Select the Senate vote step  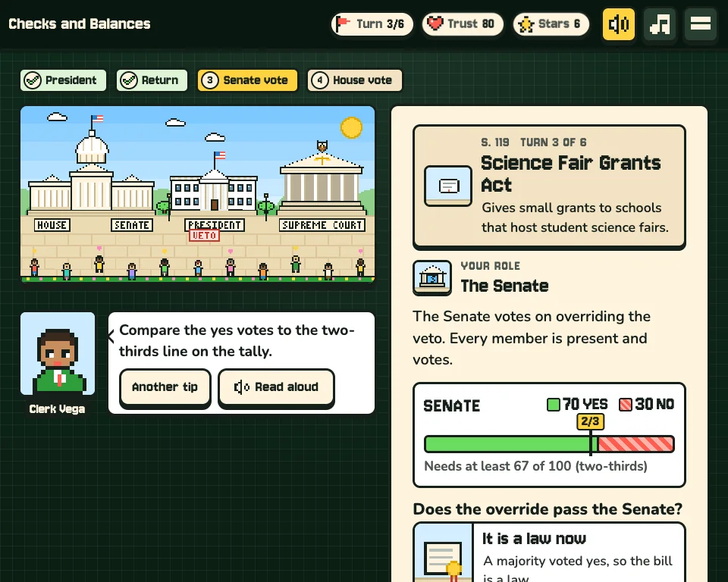(247, 80)
